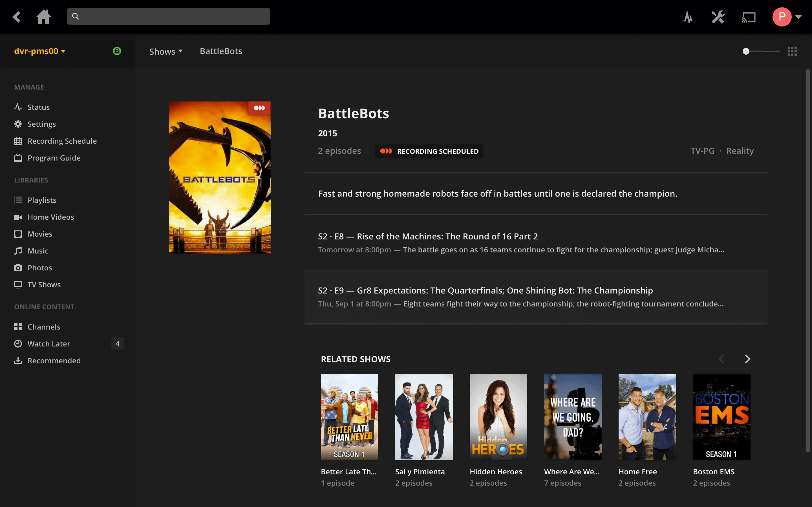Click the home navigation icon

[44, 16]
